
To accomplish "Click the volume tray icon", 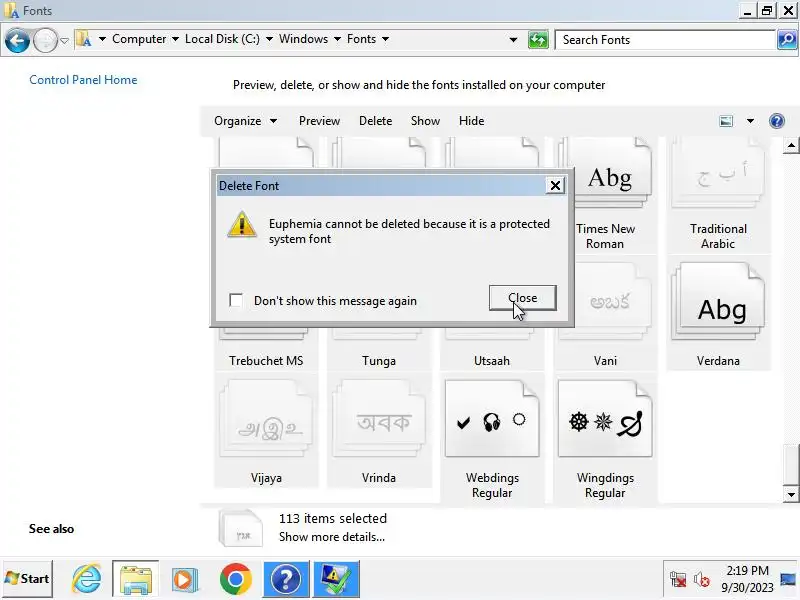I will coord(702,580).
